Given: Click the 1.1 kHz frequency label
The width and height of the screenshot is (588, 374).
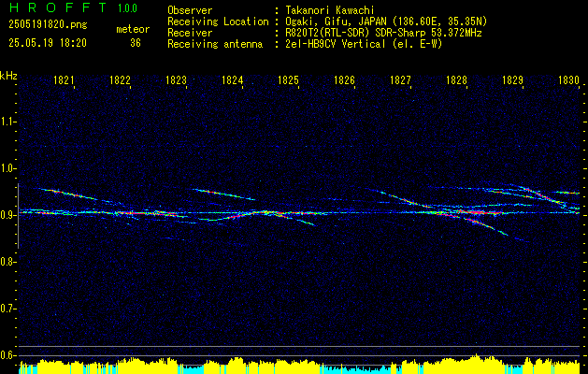Looking at the screenshot, I should (7, 122).
